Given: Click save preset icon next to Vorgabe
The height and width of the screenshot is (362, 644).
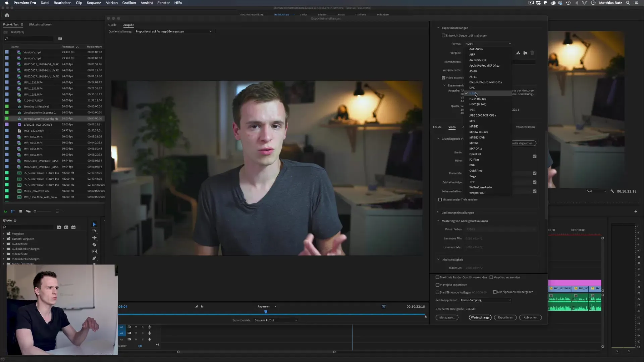Looking at the screenshot, I should click(x=518, y=53).
